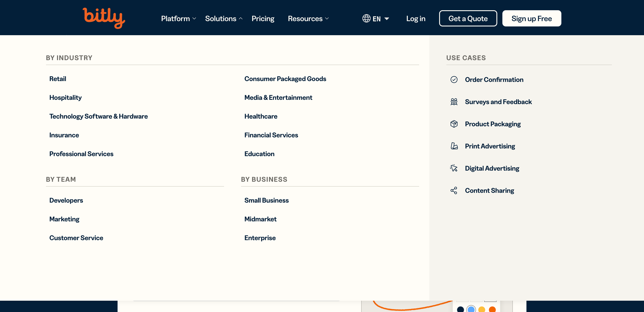Click the globe language icon

366,19
